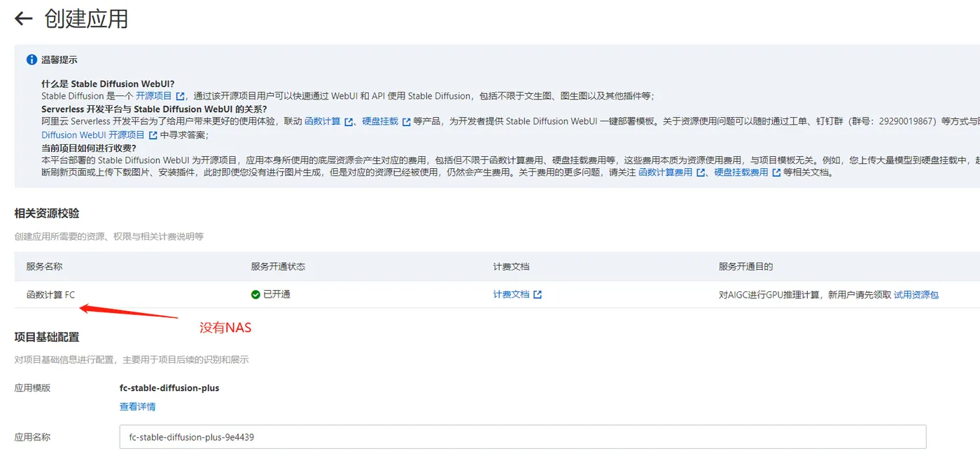Click the 应用模版 label
980x456 pixels.
coord(33,388)
